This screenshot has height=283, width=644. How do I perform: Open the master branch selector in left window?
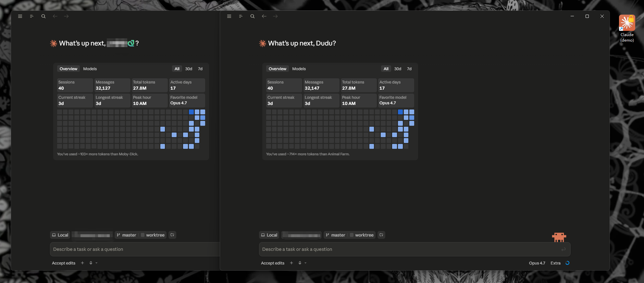pos(127,235)
